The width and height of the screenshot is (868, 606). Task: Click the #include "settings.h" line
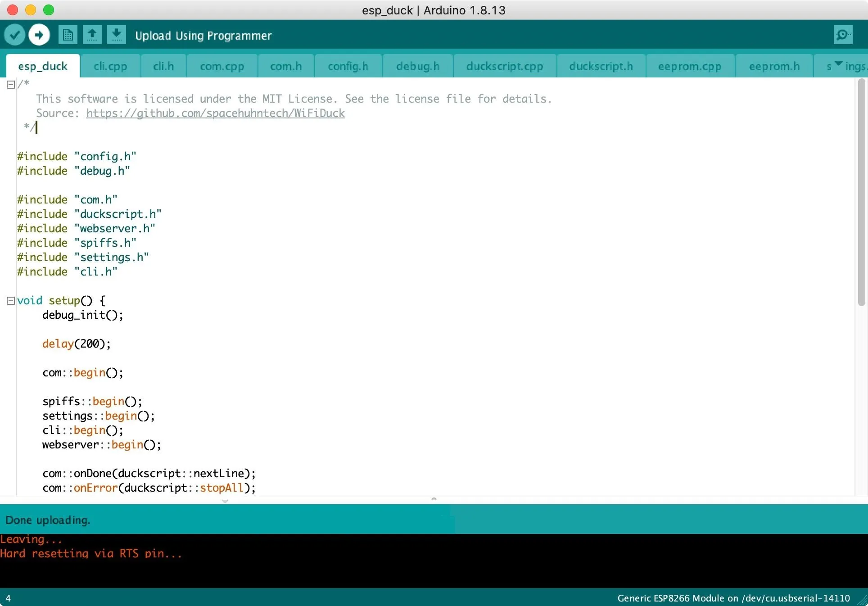(x=83, y=258)
